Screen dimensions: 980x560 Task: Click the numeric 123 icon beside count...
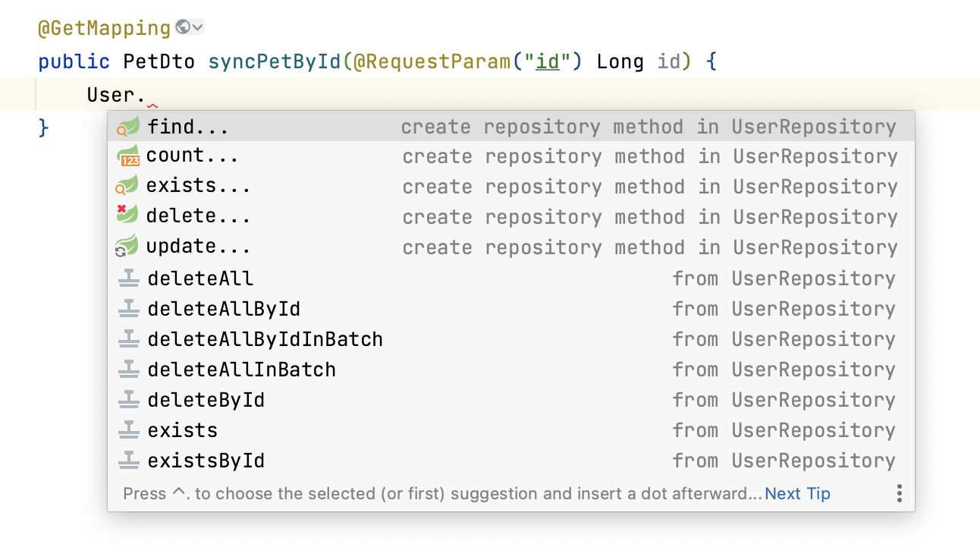[x=127, y=156]
